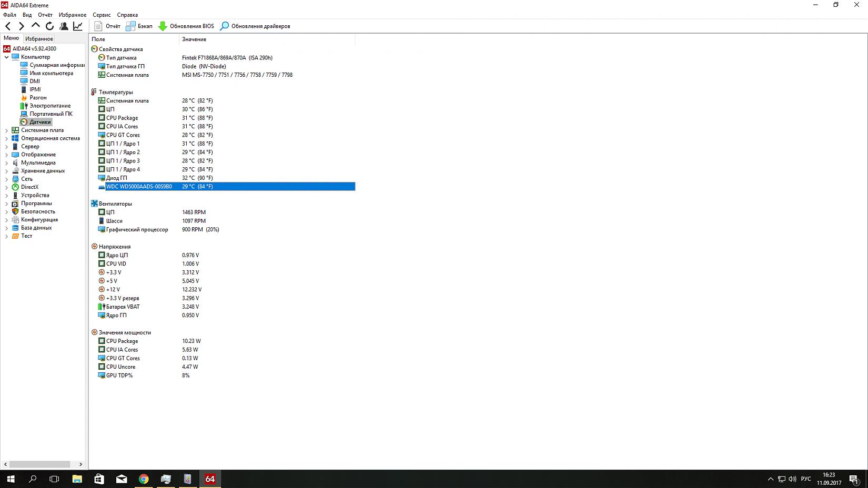This screenshot has height=488, width=868.
Task: Select the Диод ГП temperature row
Action: click(x=226, y=178)
